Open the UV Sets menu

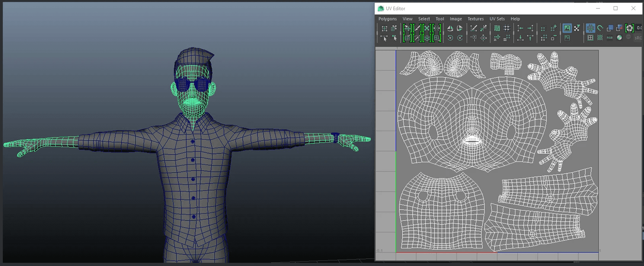497,19
